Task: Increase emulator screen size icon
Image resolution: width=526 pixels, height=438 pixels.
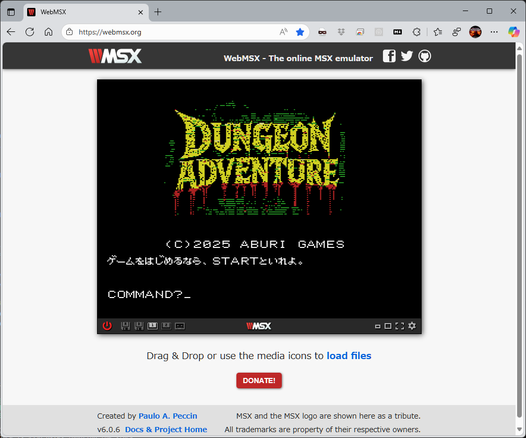Action: click(x=388, y=326)
